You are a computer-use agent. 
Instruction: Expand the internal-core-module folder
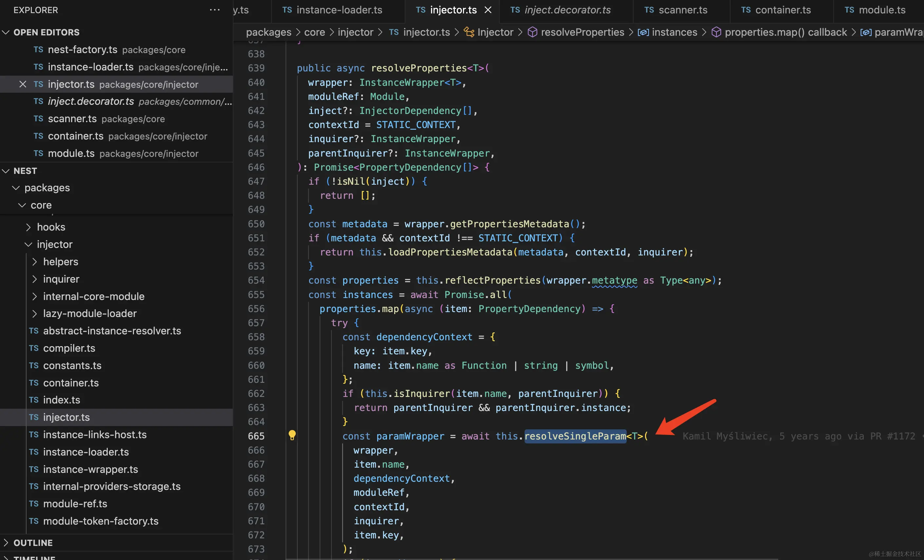[34, 296]
